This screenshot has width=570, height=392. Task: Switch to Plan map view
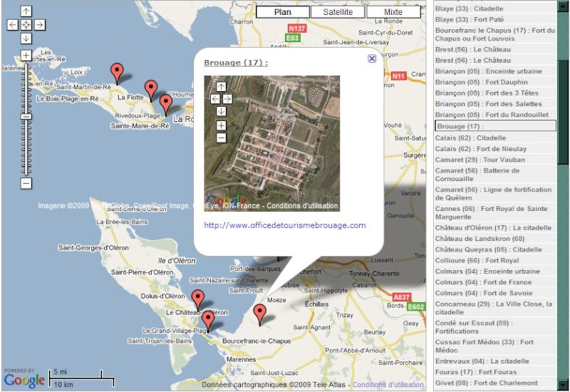pos(283,12)
